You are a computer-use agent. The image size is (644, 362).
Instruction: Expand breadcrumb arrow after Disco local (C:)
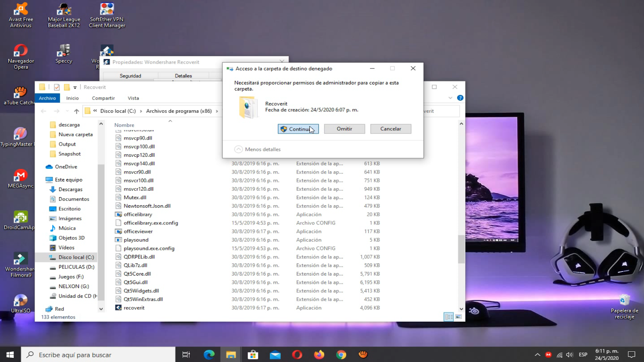tap(141, 111)
